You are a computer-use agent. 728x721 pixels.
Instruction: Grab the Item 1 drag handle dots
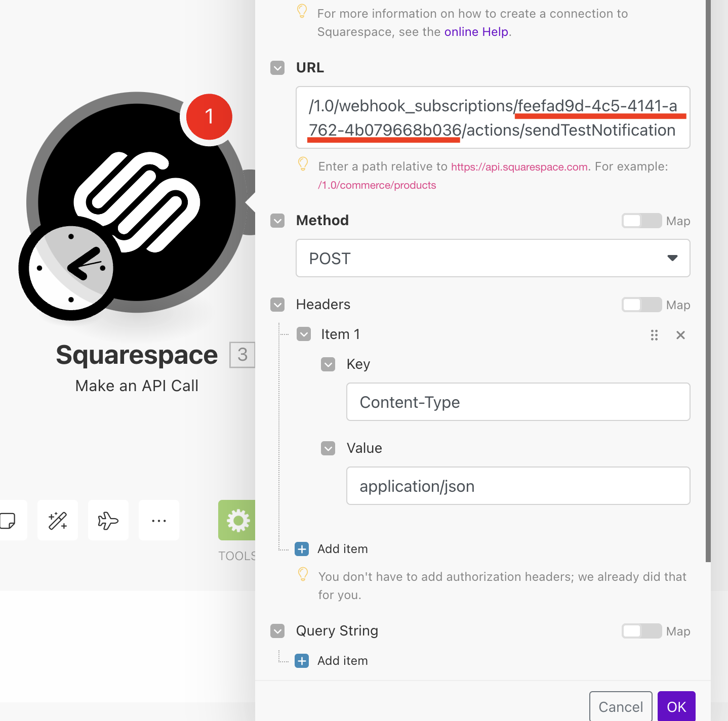654,335
